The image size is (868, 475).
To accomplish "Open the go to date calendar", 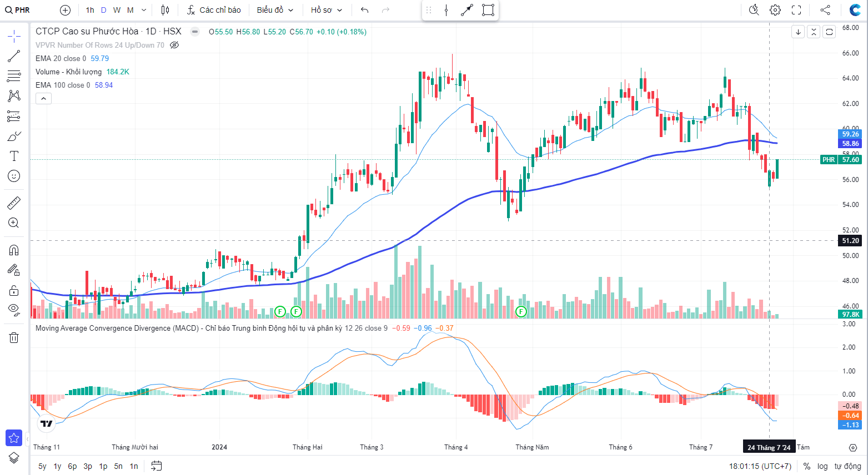I will [x=157, y=466].
